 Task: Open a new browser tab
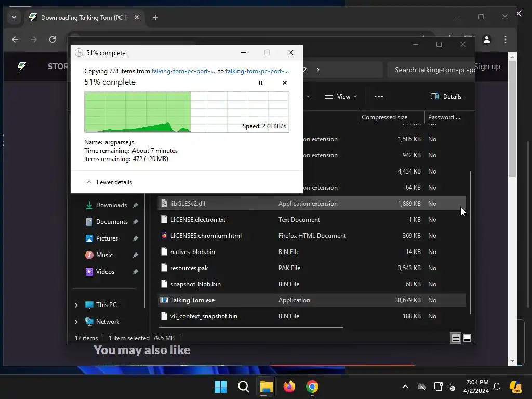click(x=155, y=17)
